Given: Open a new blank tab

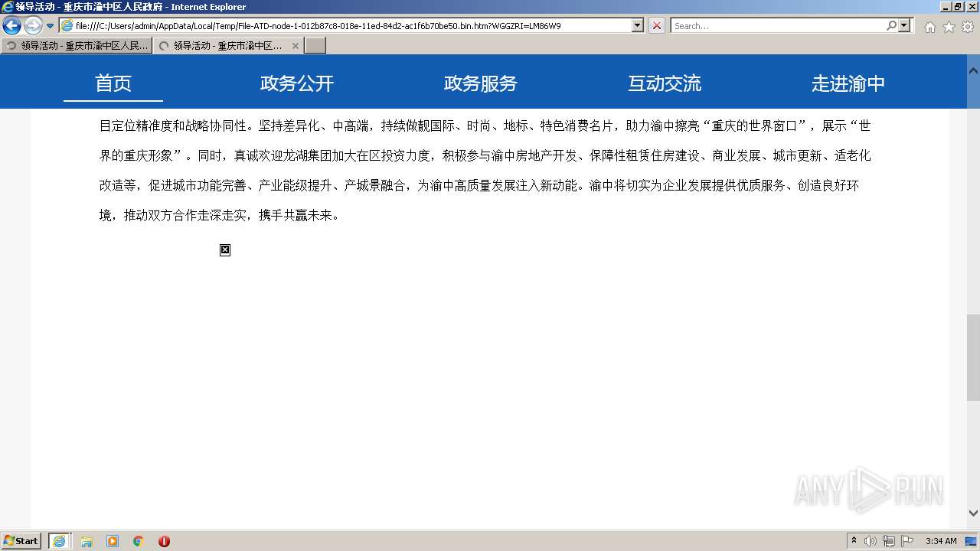Looking at the screenshot, I should pos(315,45).
